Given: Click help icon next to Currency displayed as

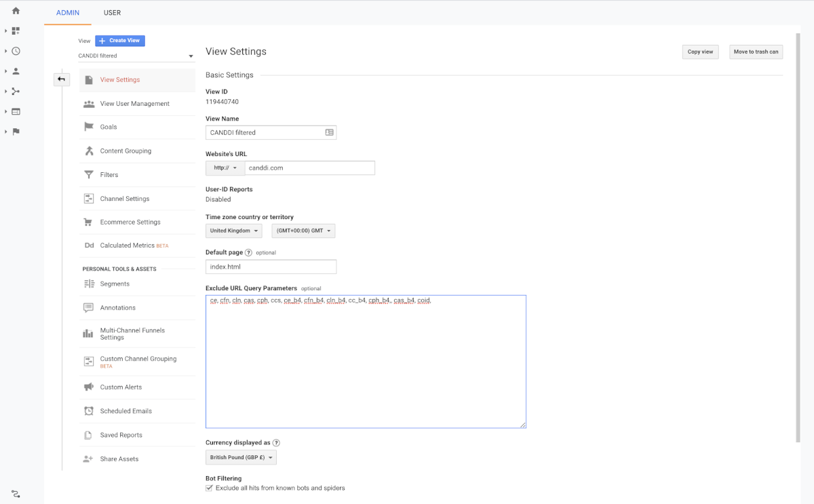Looking at the screenshot, I should [276, 443].
